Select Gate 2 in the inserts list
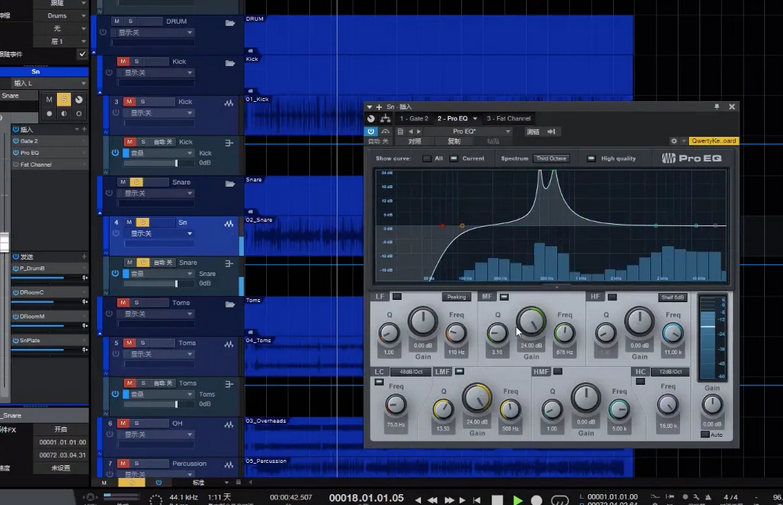 (49, 141)
